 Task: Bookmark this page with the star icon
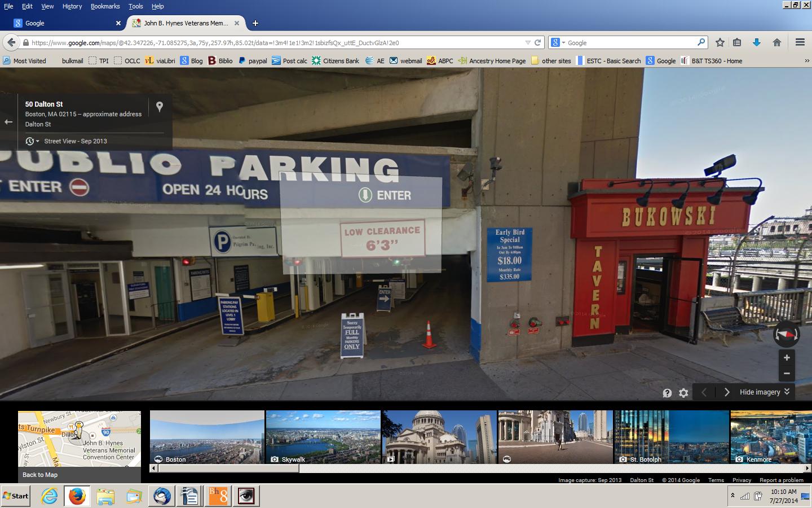click(x=720, y=42)
